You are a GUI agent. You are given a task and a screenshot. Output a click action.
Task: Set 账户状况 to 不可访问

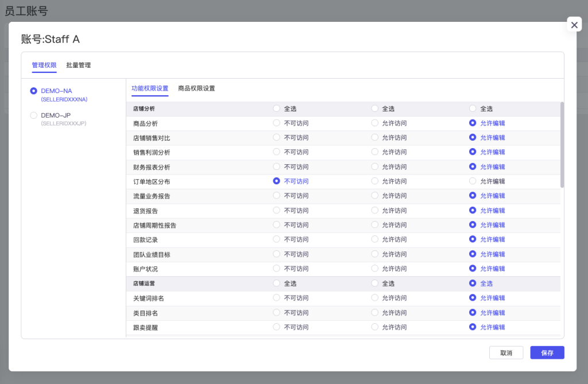click(276, 269)
